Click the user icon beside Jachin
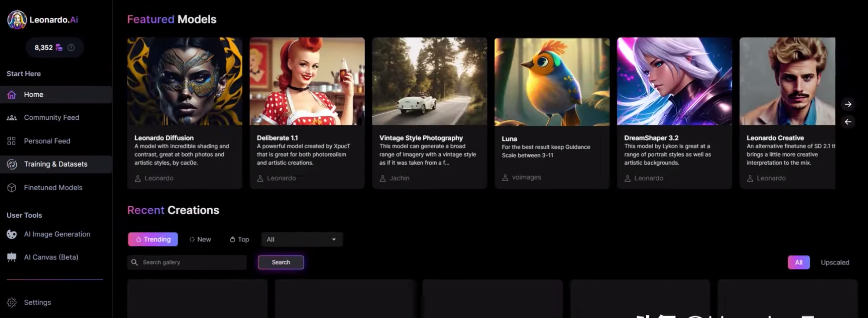 point(383,178)
